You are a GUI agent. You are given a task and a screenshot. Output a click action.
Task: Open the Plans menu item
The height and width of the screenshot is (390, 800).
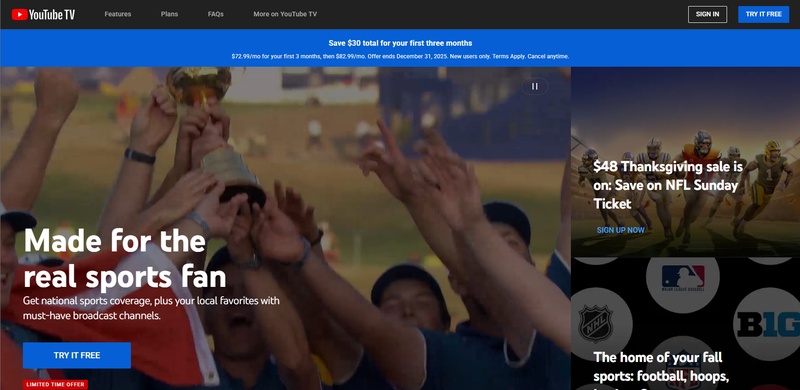[x=169, y=14]
